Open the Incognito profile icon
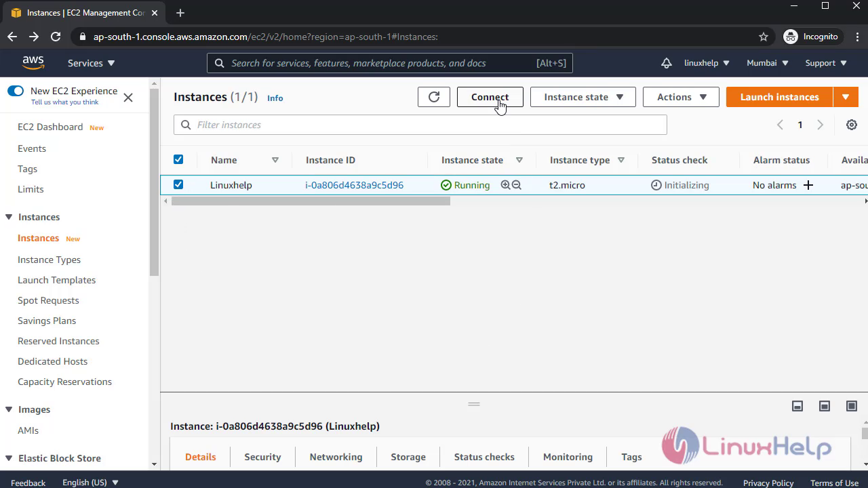This screenshot has width=868, height=488. tap(791, 37)
